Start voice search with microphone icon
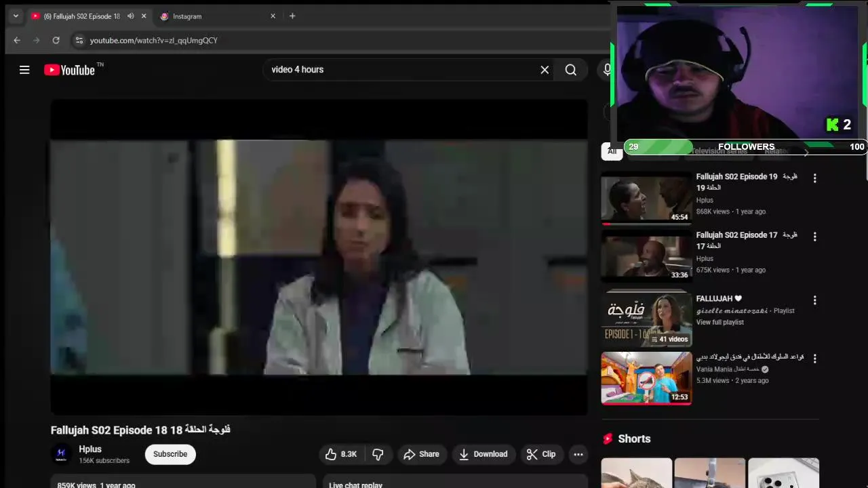868x488 pixels. (x=607, y=70)
